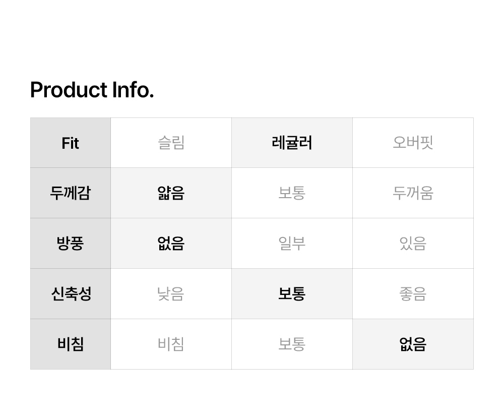The width and height of the screenshot is (504, 420).
Task: Choose 보통 in the 두께감 row
Action: (x=292, y=193)
